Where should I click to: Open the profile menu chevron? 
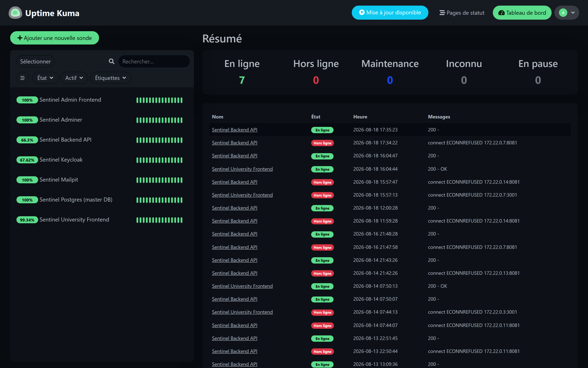point(573,13)
